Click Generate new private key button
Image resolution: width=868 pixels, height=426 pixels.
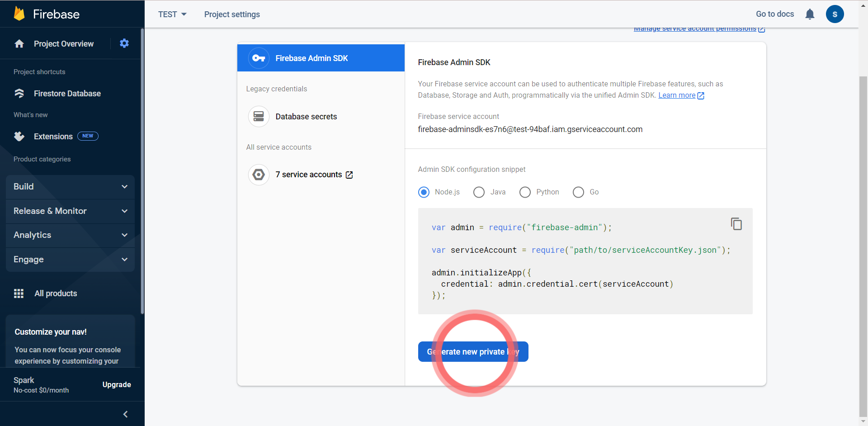click(473, 352)
